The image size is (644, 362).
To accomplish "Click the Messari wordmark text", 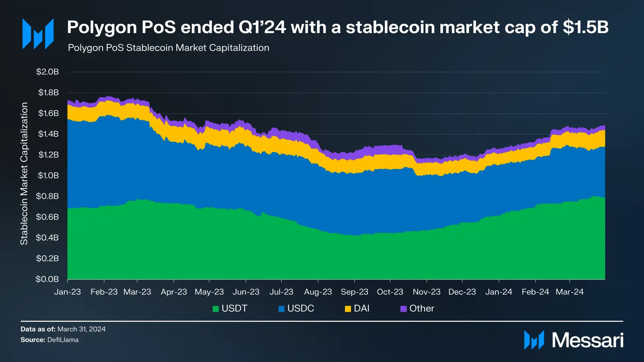I will click(588, 340).
